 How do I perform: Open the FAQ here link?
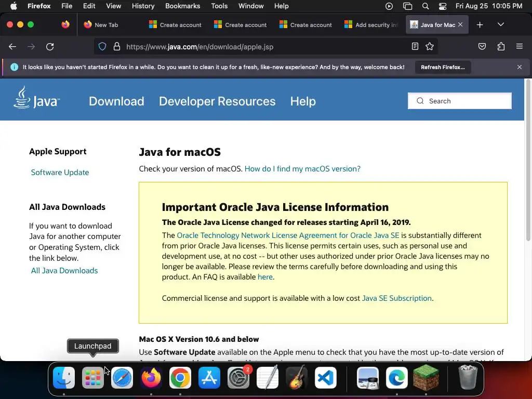coord(265,277)
